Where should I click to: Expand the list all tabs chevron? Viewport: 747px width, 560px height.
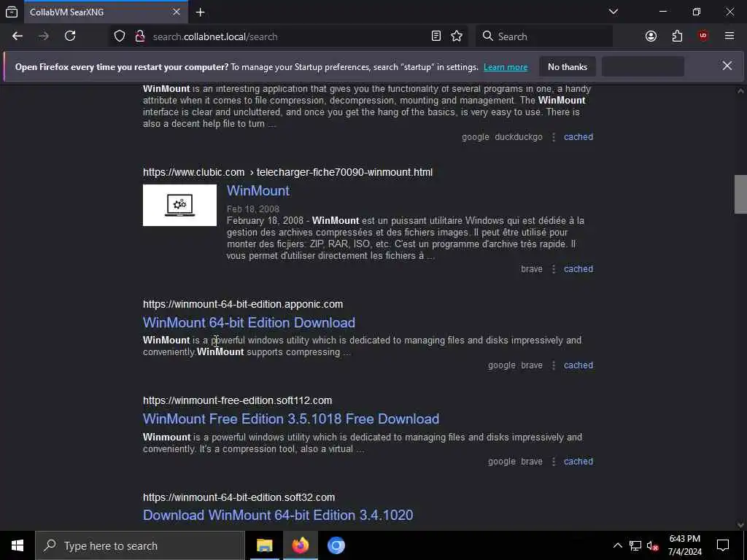coord(613,12)
